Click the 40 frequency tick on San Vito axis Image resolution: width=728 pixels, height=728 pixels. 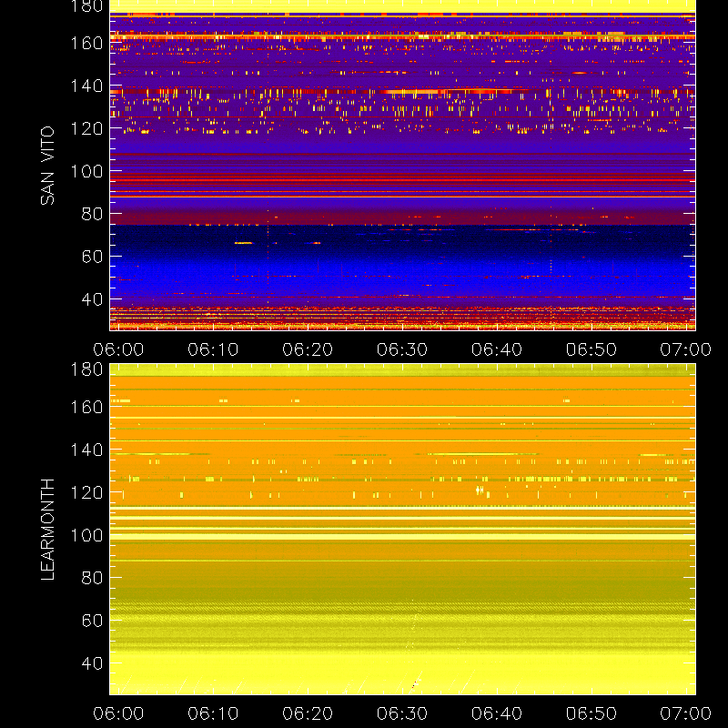[x=92, y=298]
